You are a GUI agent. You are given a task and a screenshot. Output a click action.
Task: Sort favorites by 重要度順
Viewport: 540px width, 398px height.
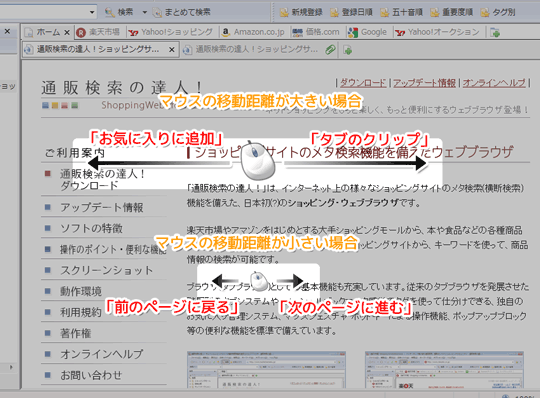click(451, 12)
